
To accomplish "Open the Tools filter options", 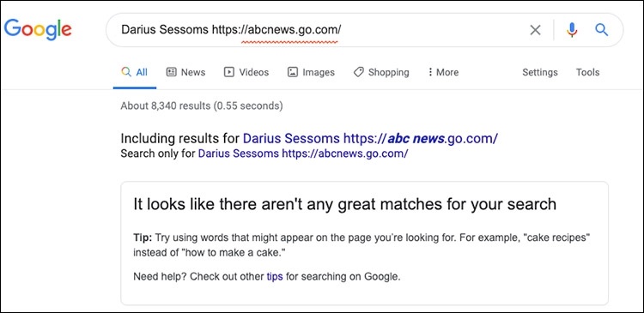I will (x=587, y=72).
